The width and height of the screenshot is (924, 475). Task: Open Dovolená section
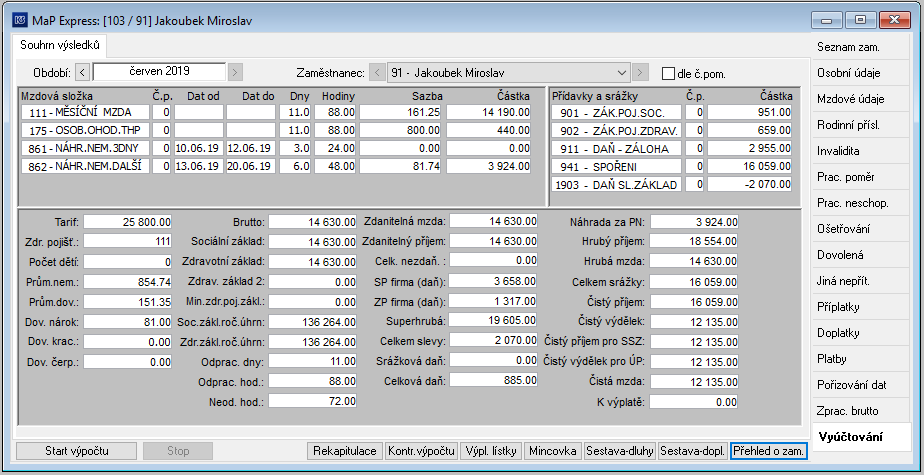click(x=860, y=255)
